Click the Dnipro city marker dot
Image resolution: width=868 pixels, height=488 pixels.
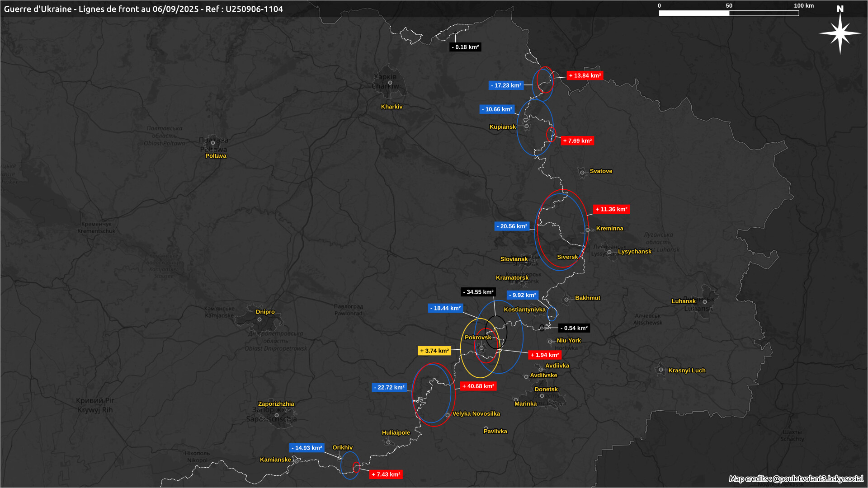click(x=259, y=319)
